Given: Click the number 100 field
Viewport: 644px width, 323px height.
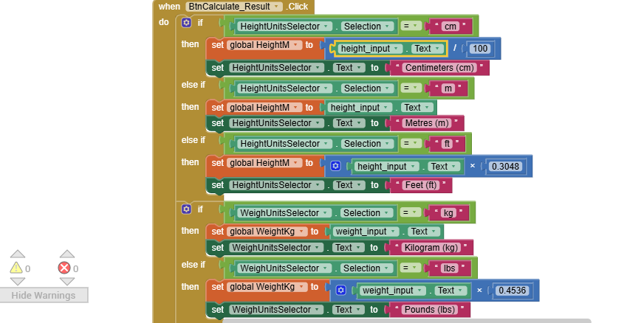Looking at the screenshot, I should click(479, 49).
